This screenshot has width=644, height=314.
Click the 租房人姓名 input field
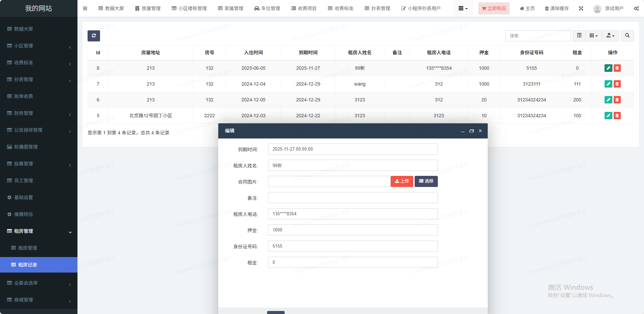pyautogui.click(x=353, y=165)
